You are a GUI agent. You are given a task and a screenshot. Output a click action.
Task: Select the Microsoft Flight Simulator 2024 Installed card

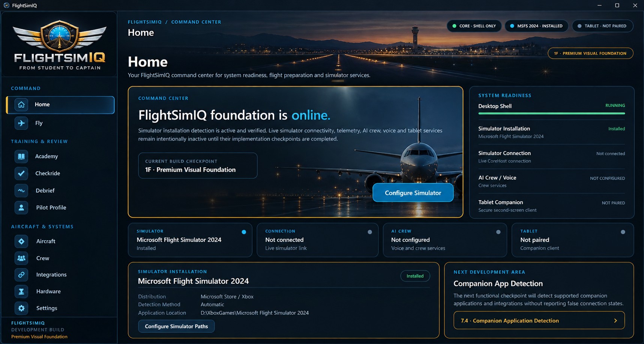190,240
